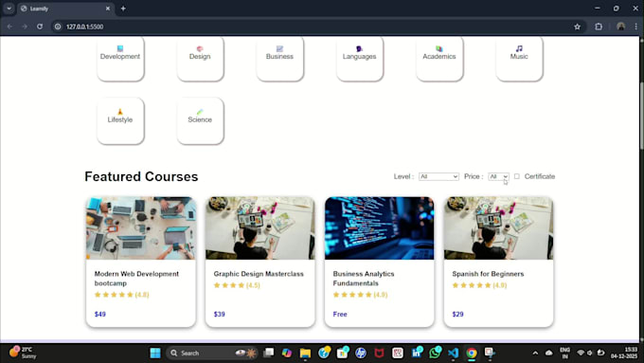Open LinkedIn from the taskbar
Viewport: 644px width, 363px height.
click(417, 354)
